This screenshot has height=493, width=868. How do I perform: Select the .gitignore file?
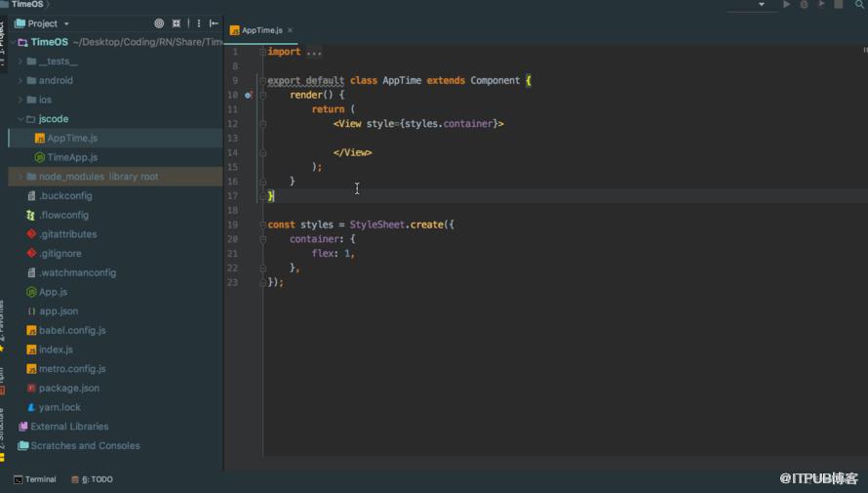pyautogui.click(x=59, y=253)
